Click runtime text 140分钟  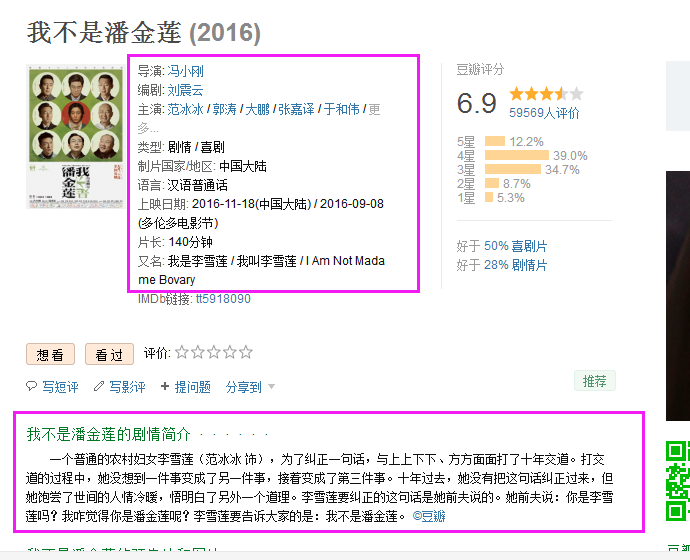(x=190, y=242)
